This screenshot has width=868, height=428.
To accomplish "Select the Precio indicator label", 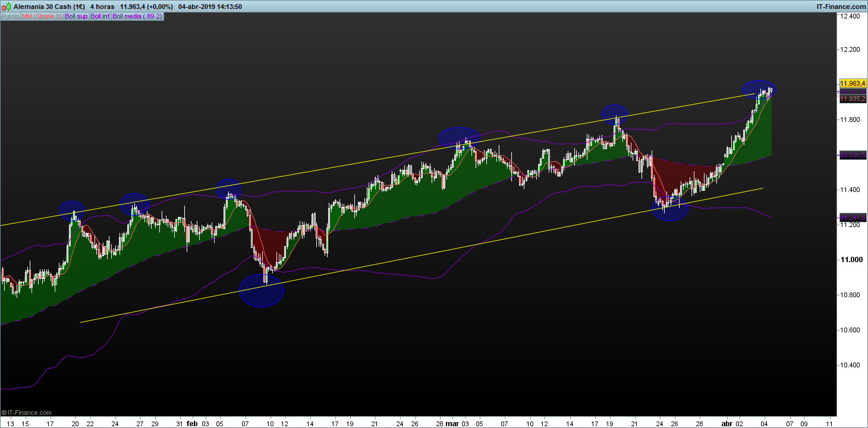I will tap(10, 17).
